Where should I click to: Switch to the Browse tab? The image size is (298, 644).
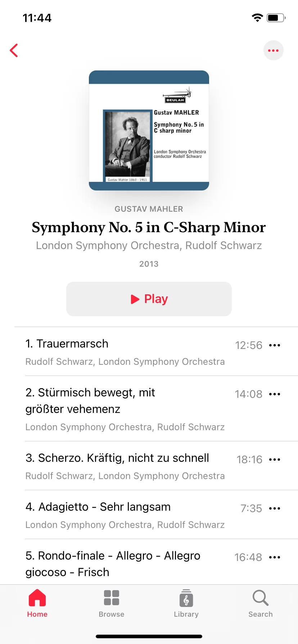pos(112,603)
